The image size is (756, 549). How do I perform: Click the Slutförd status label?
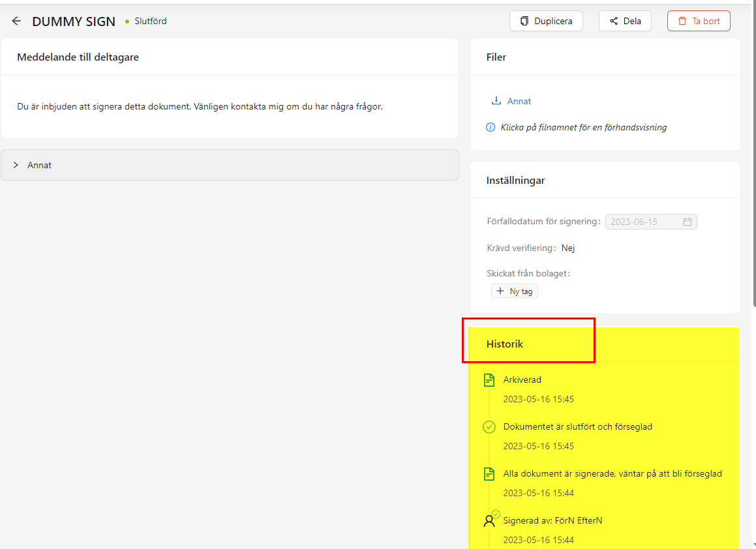[x=151, y=22]
